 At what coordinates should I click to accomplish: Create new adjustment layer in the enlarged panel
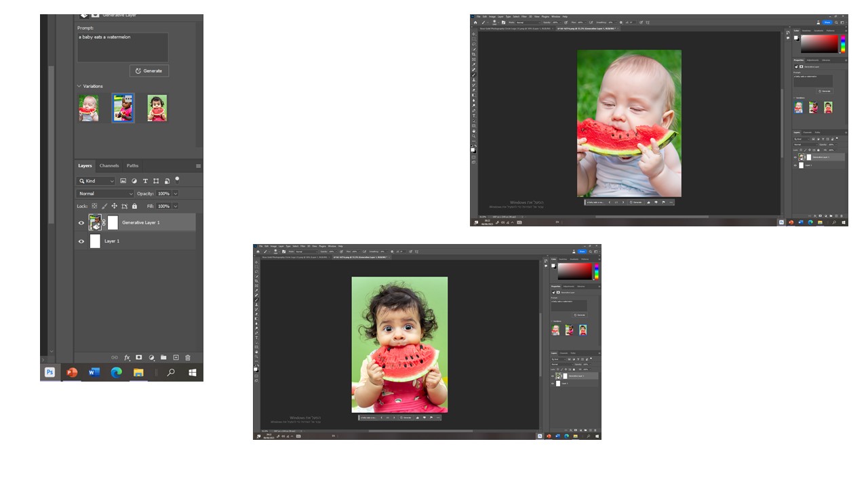point(151,357)
